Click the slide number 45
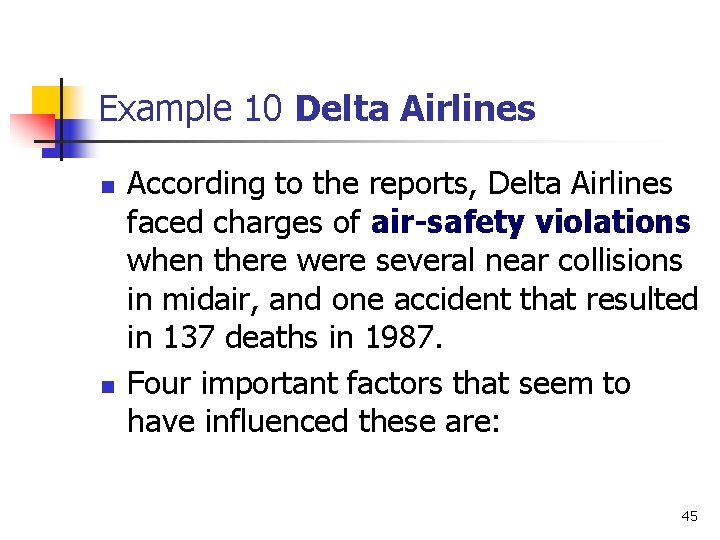The image size is (720, 540). (x=690, y=516)
